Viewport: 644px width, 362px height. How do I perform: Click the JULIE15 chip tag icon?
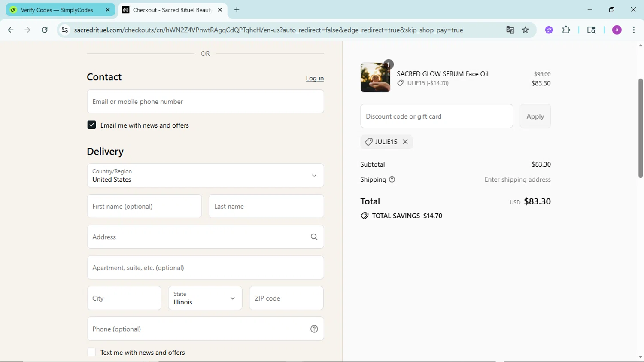click(x=368, y=142)
